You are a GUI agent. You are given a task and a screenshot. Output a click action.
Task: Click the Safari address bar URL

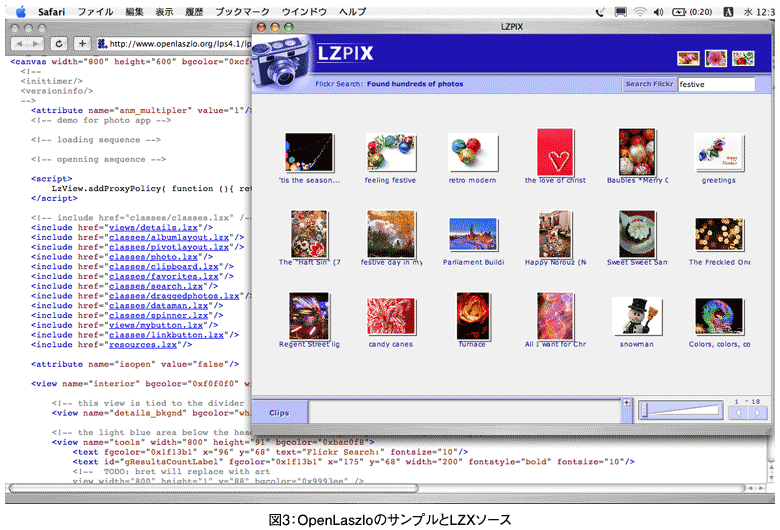tap(180, 44)
